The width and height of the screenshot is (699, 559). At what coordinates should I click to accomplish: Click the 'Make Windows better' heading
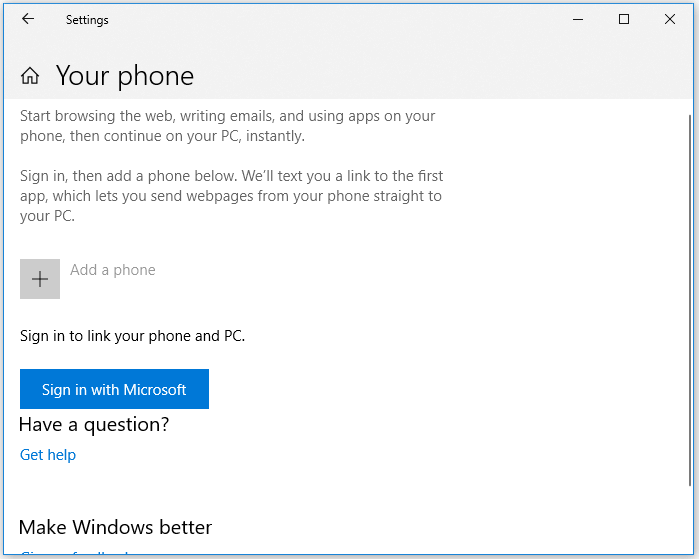115,527
